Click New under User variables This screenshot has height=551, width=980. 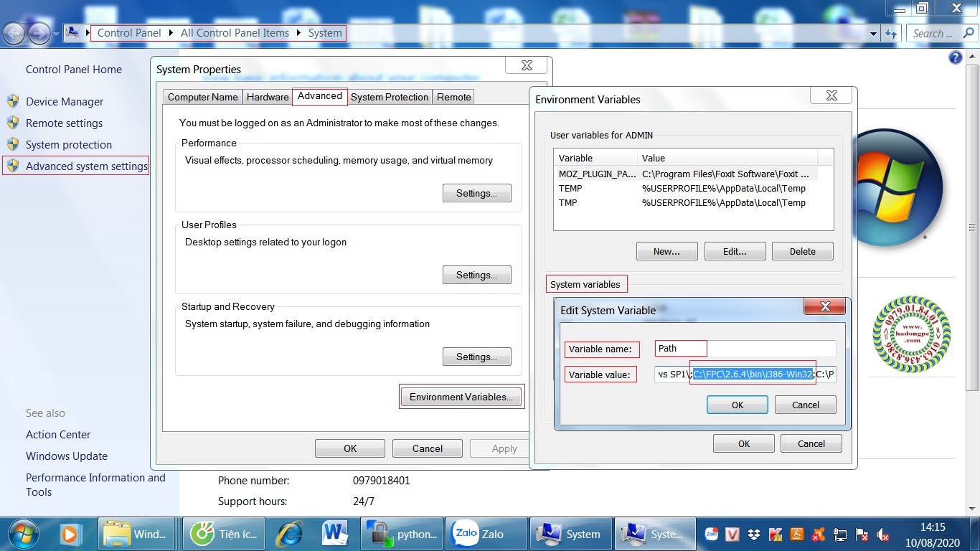coord(667,251)
